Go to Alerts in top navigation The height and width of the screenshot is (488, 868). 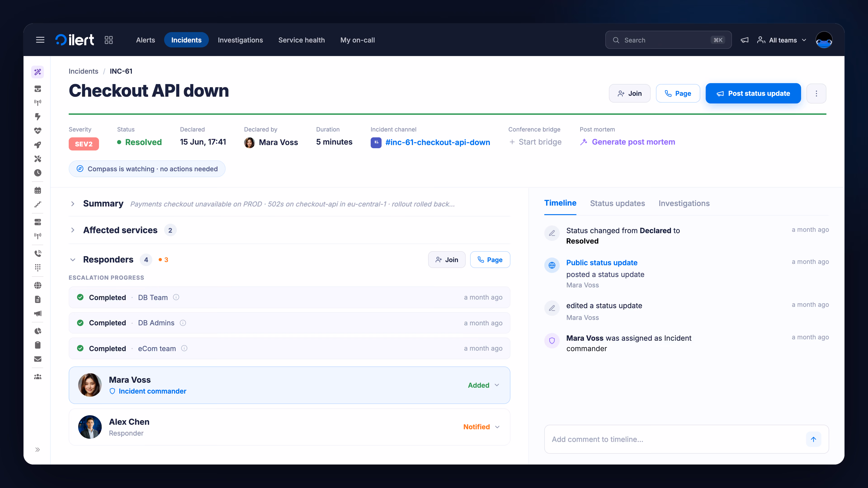[x=146, y=40]
